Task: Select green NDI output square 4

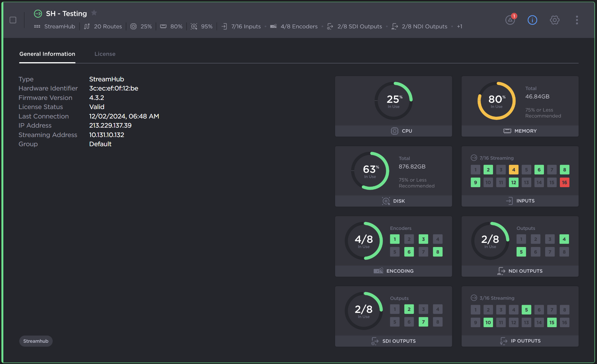Action: point(564,239)
